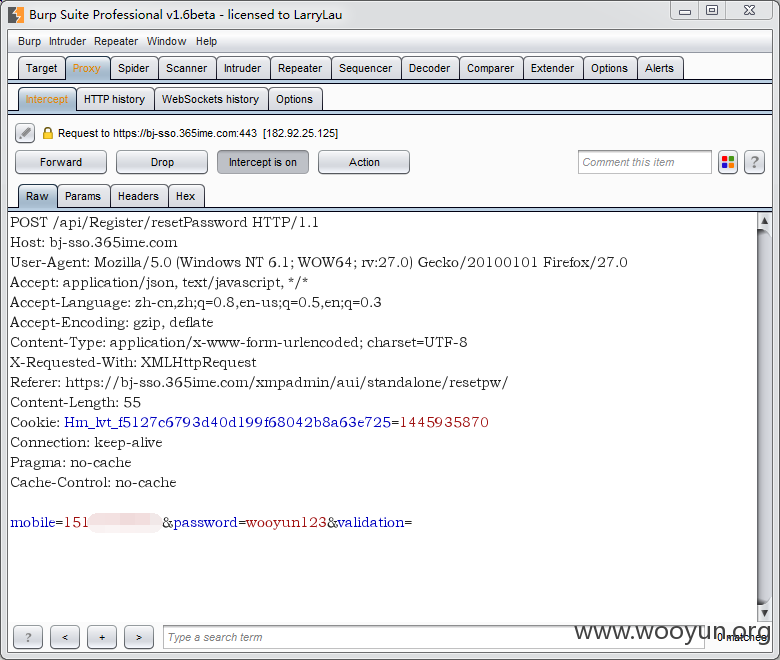Switch to the Hex view tab
Viewport: 780px width, 660px height.
coord(186,196)
